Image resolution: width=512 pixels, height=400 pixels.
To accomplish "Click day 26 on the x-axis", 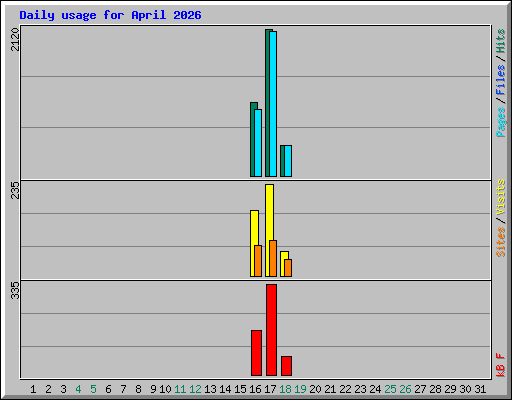I will tap(405, 389).
